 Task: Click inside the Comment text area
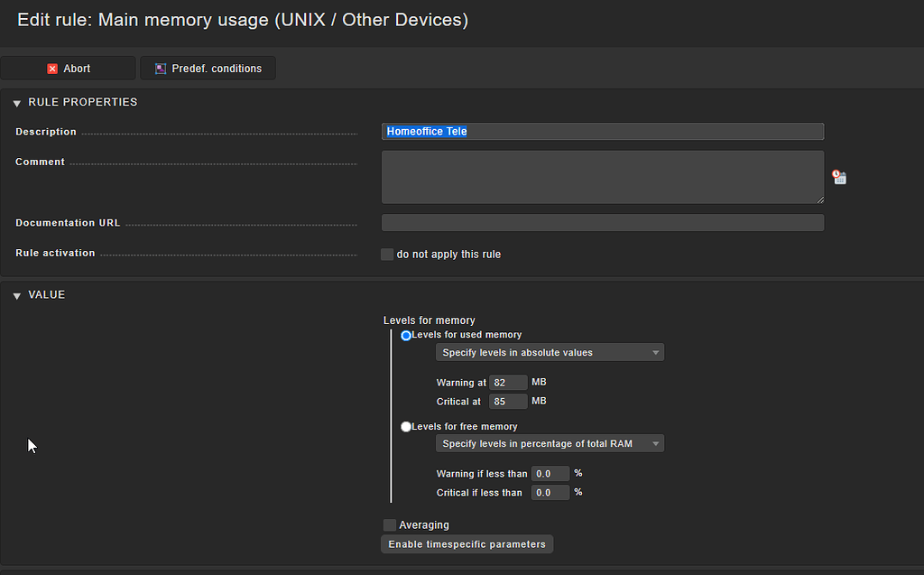click(602, 177)
